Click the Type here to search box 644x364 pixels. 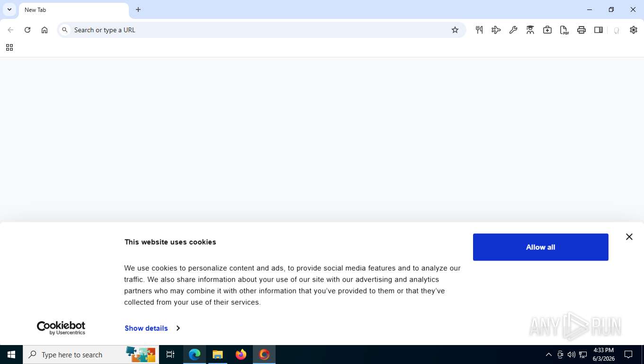91,355
